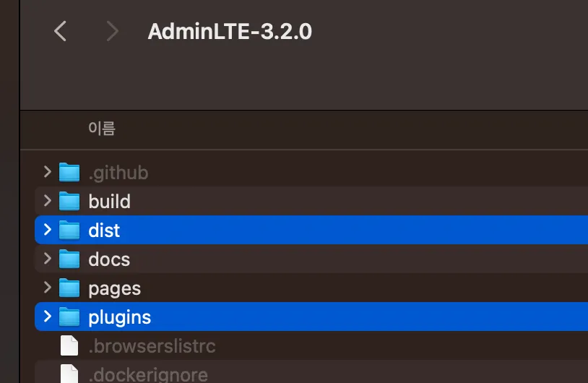Expand the docs folder disclosure chevron
The image size is (588, 383).
pyautogui.click(x=47, y=259)
